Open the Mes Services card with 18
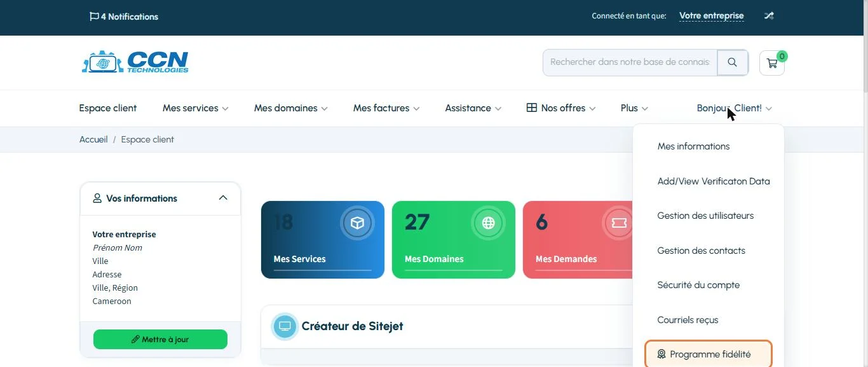The image size is (868, 367). 323,240
